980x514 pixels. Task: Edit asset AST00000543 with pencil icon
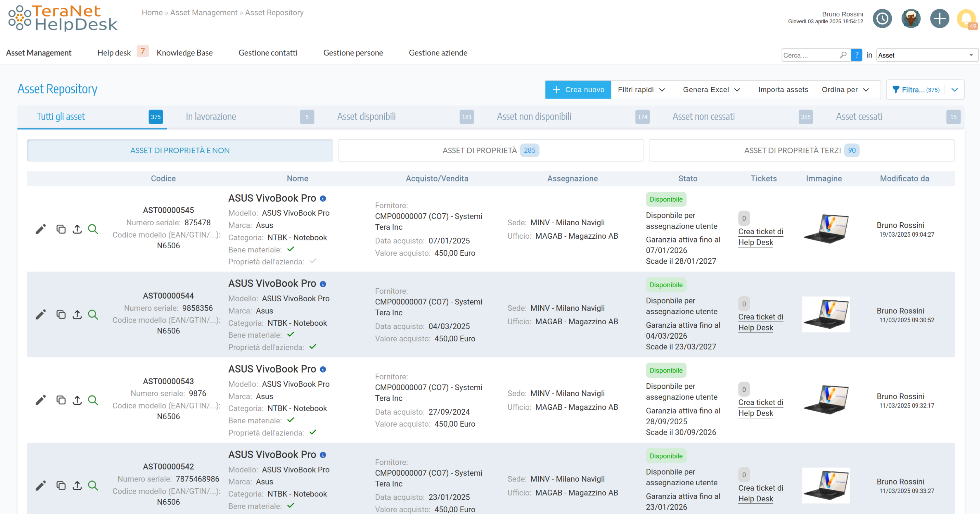pos(41,400)
